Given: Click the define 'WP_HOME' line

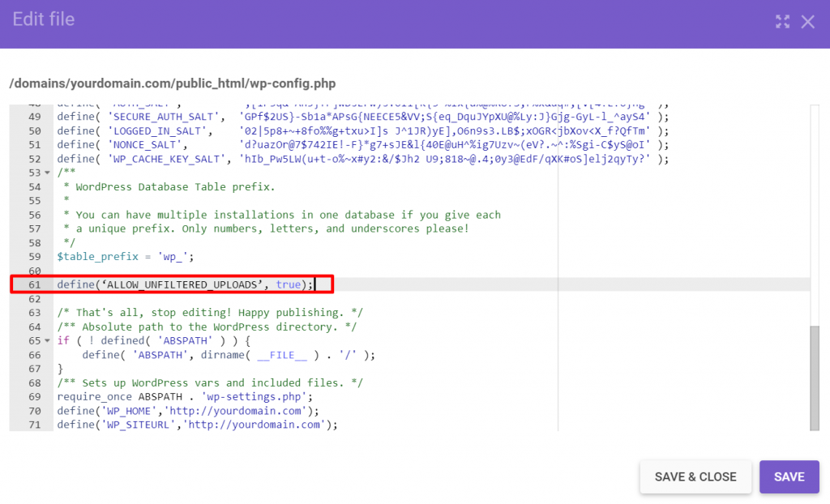Looking at the screenshot, I should click(x=188, y=411).
